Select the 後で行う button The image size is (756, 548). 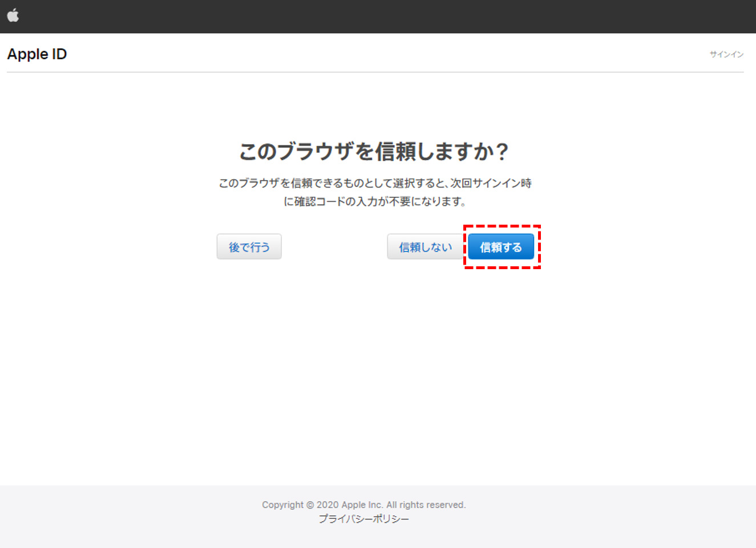click(x=249, y=247)
